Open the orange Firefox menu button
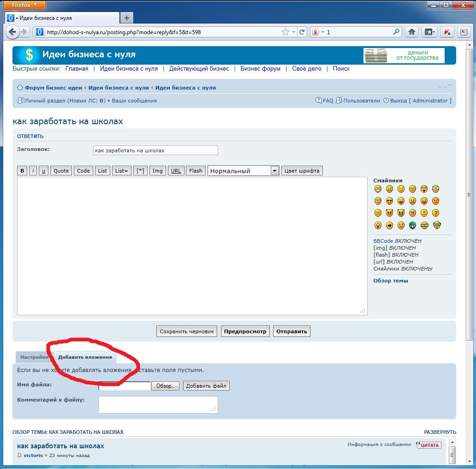476x469 pixels. (x=25, y=5)
